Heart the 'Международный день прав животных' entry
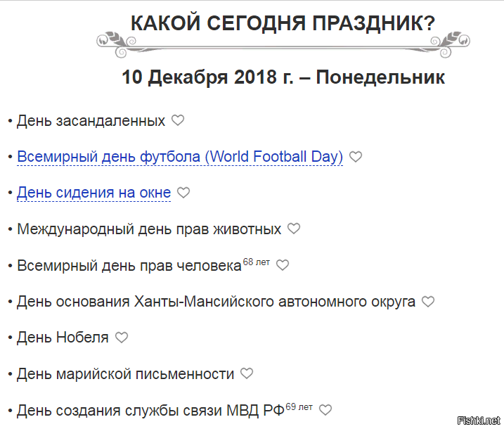The height and width of the screenshot is (429, 504). click(x=294, y=229)
